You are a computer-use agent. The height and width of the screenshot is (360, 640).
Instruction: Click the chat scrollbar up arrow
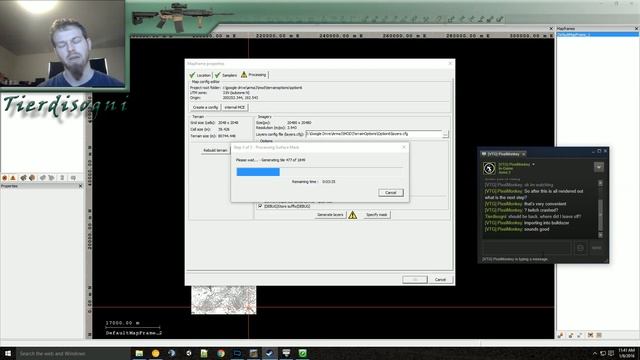600,183
